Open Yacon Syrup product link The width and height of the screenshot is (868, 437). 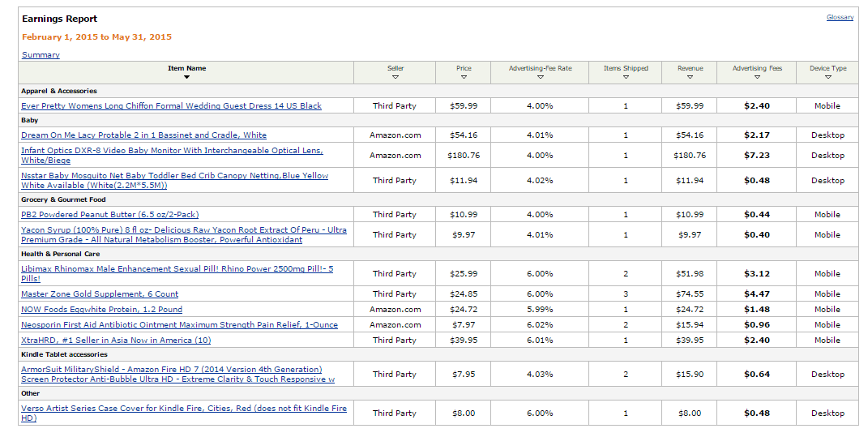point(184,235)
